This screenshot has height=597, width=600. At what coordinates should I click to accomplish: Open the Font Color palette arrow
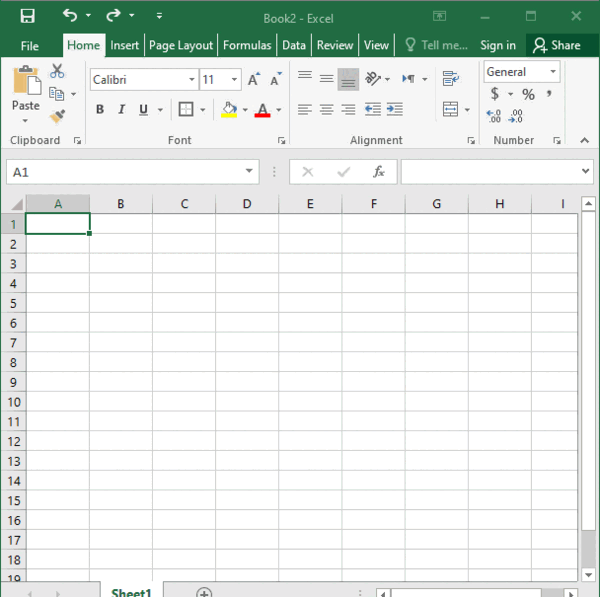[x=279, y=110]
